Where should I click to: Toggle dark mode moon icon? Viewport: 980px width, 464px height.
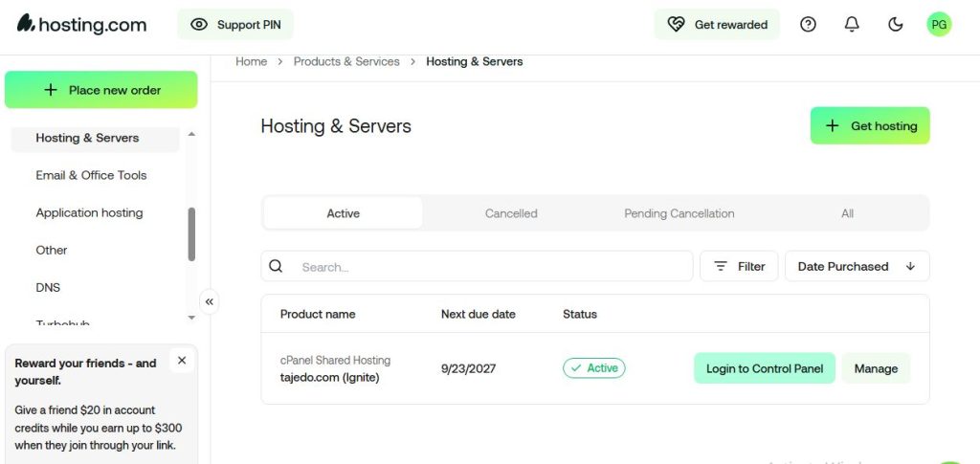896,24
